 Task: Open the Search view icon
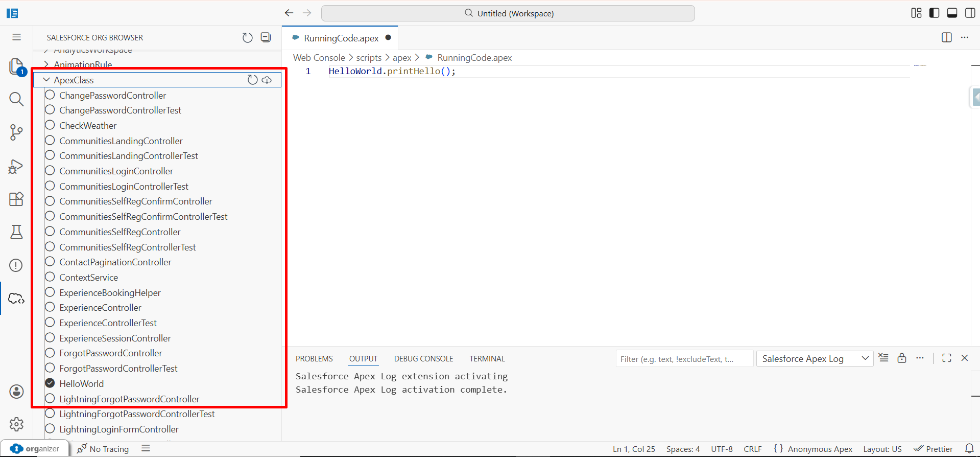[16, 99]
